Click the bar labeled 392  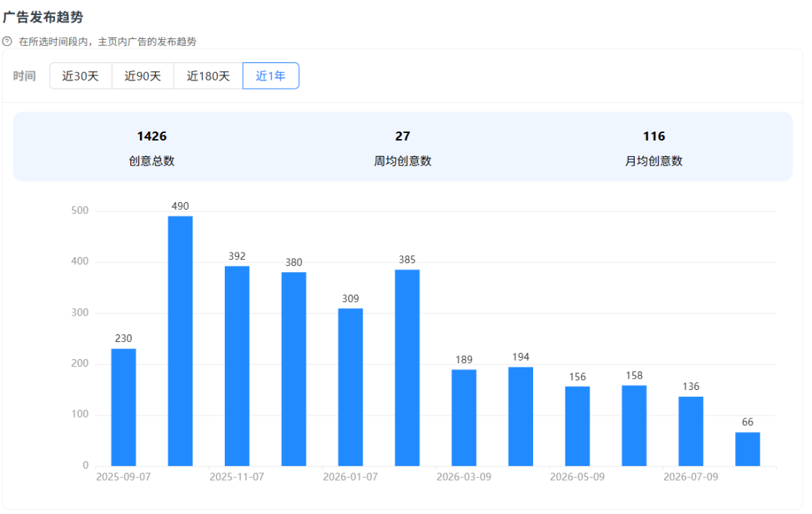[x=237, y=366]
